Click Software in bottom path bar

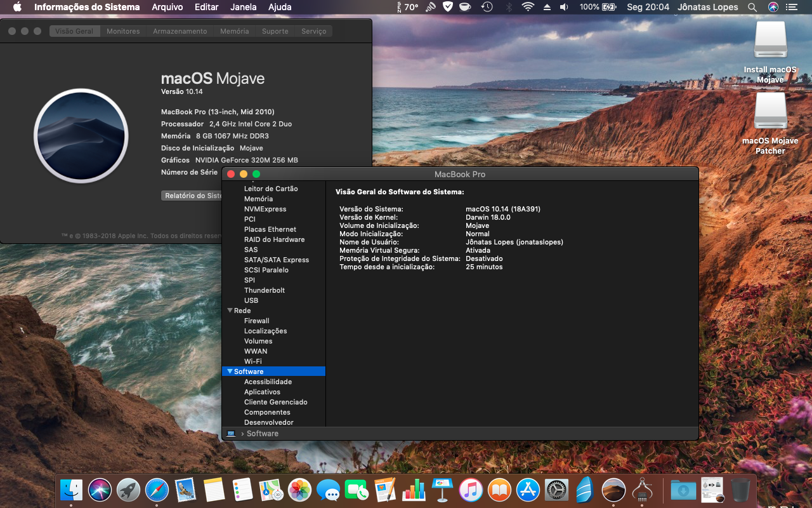coord(263,434)
